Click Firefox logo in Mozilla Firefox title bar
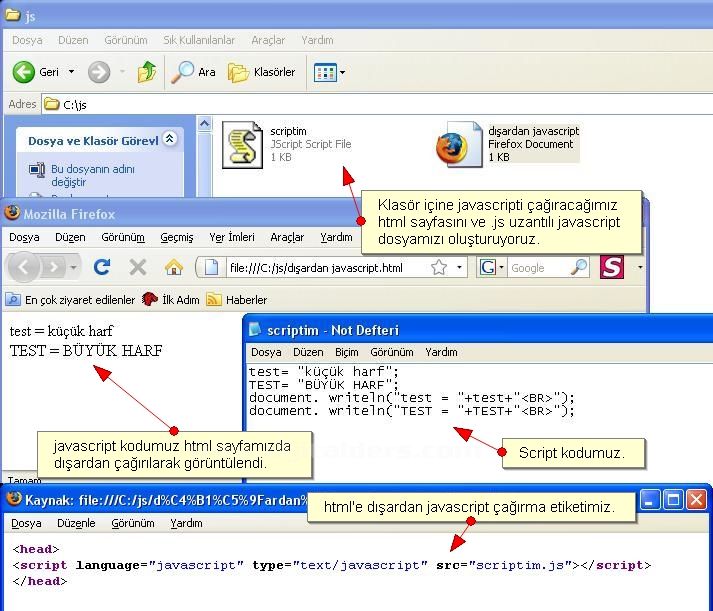Screen dimensions: 713x611 pyautogui.click(x=12, y=212)
